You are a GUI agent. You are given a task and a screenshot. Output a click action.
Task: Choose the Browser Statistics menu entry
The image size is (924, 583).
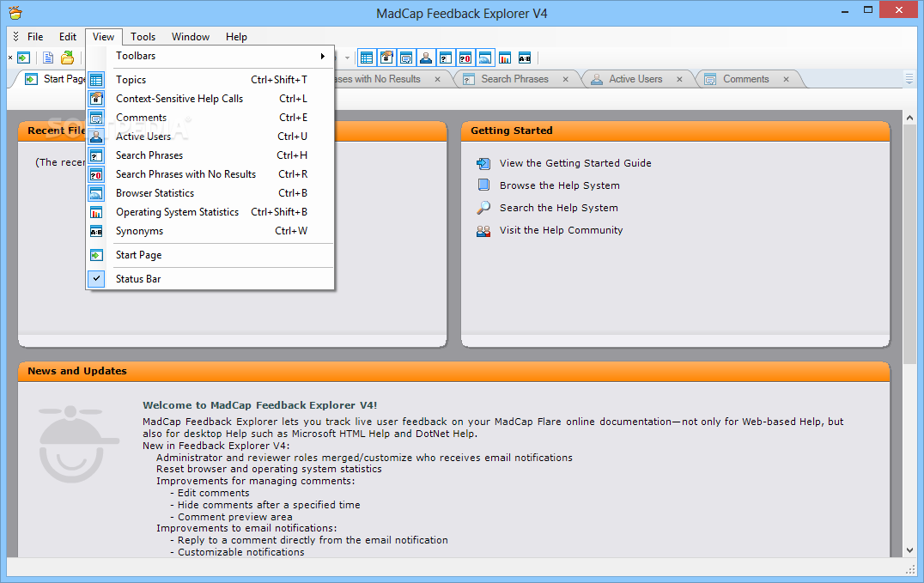point(210,193)
